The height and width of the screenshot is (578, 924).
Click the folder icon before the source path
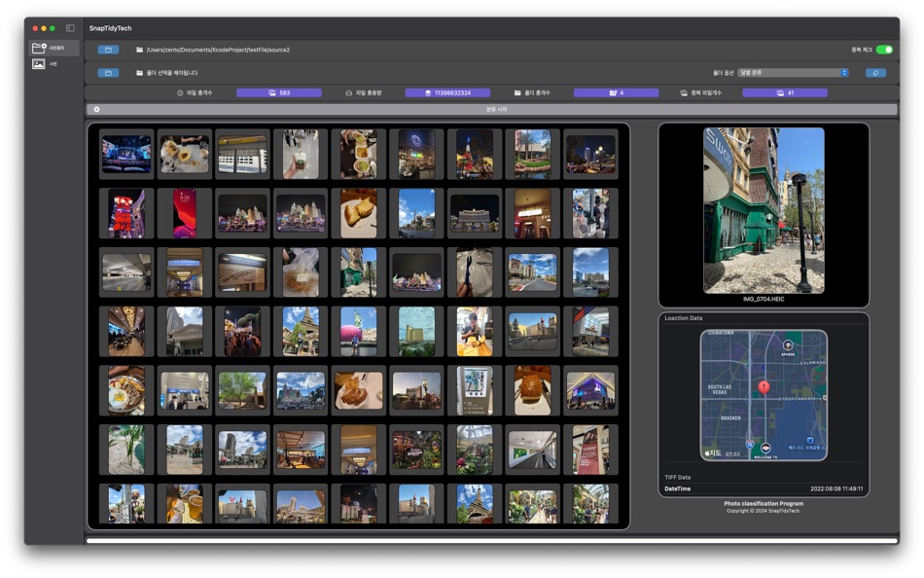140,51
